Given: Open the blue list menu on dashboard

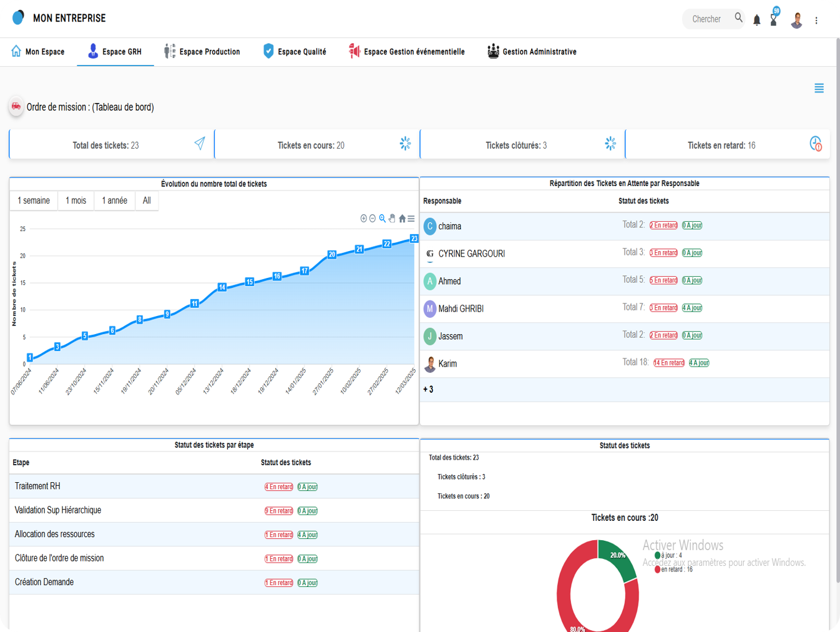Looking at the screenshot, I should click(x=819, y=88).
